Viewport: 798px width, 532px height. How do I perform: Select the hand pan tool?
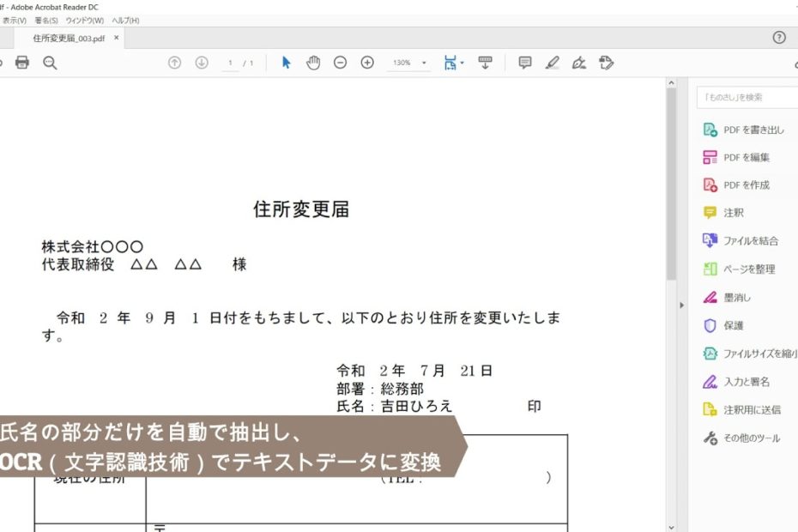coord(313,63)
